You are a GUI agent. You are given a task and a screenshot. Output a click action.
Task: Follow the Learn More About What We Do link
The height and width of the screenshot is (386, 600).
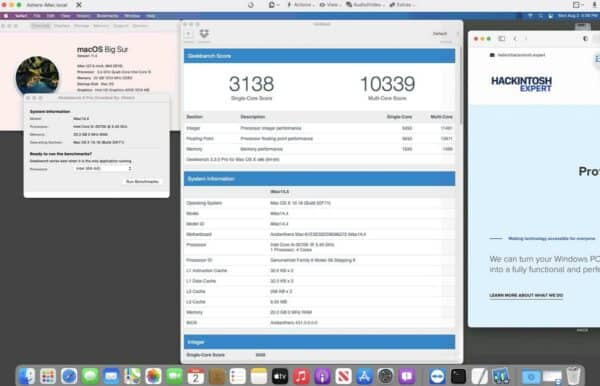(526, 295)
